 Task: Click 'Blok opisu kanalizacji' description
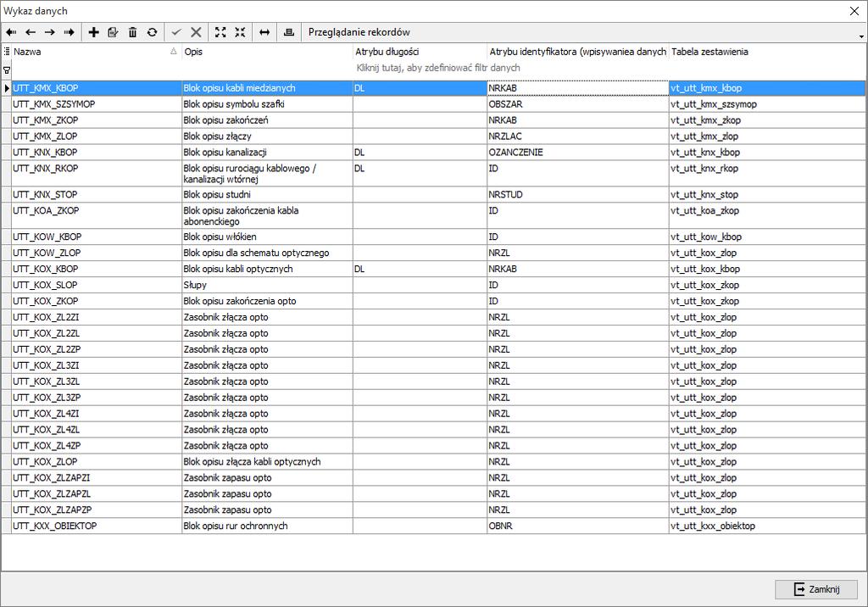click(267, 153)
